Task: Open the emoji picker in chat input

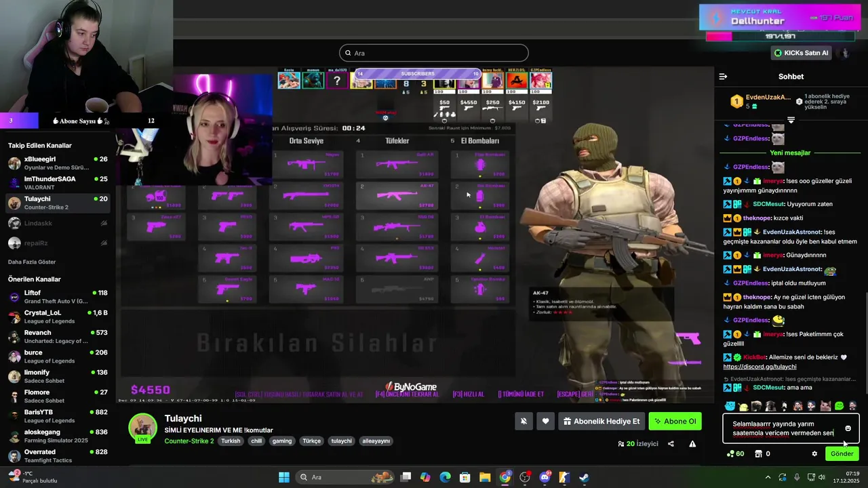Action: tap(848, 428)
